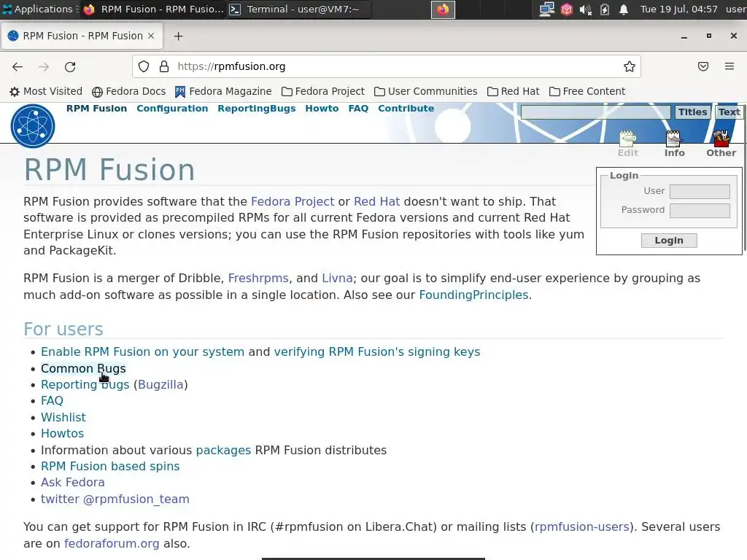Open the Most Visited bookmarks folder

point(46,91)
